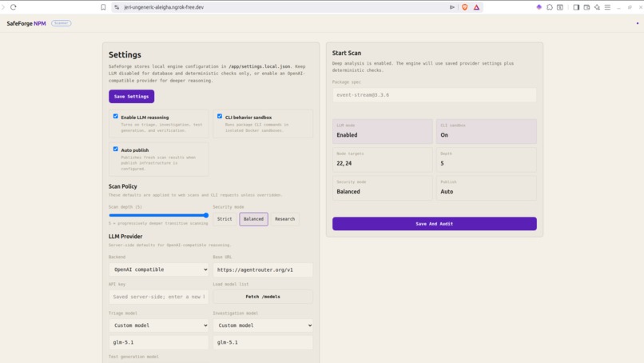Click the Settings heading

tap(125, 54)
